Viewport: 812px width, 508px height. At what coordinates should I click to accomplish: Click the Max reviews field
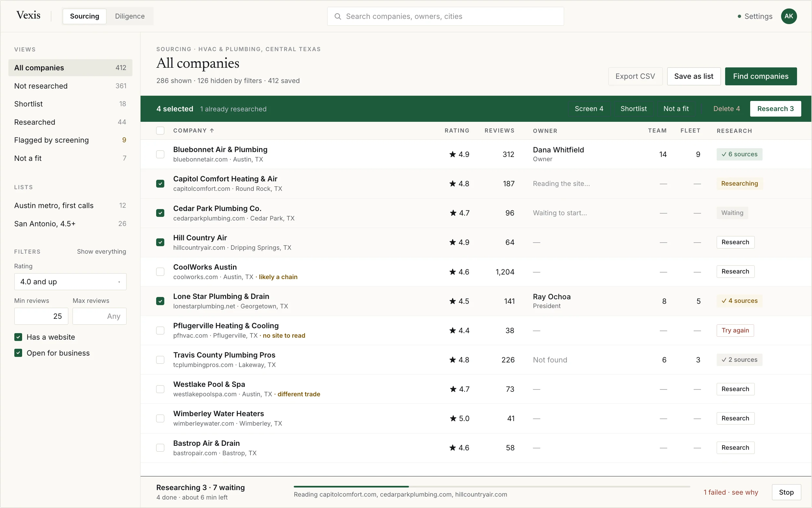pos(99,316)
